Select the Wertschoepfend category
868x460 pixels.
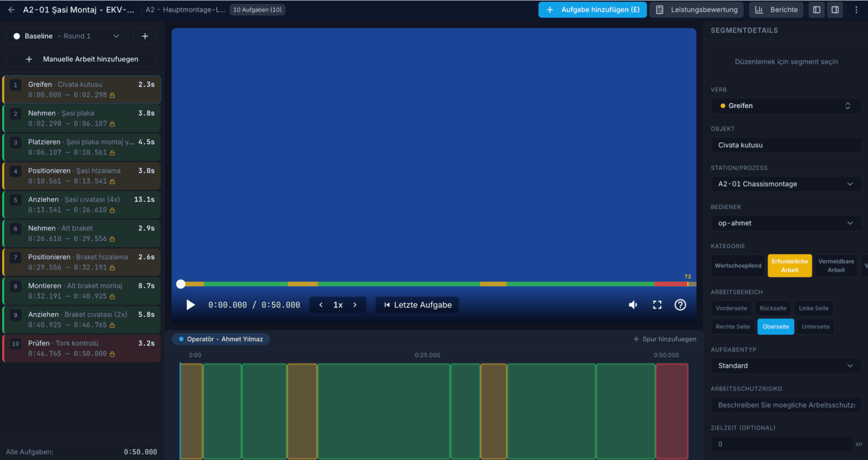[738, 265]
